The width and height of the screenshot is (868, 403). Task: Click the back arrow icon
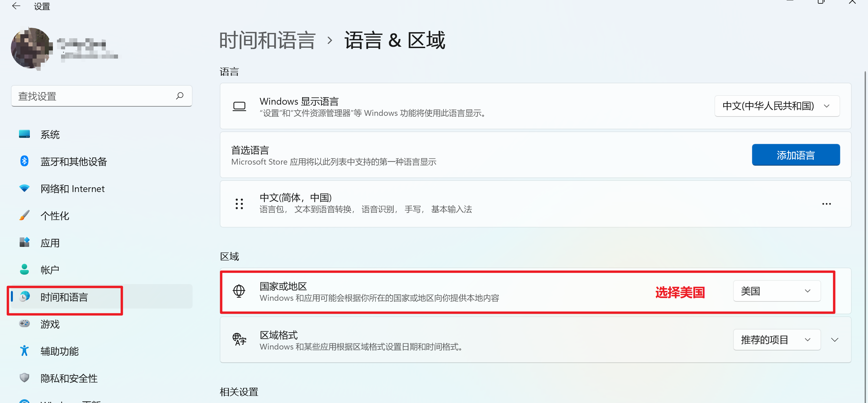coord(16,6)
